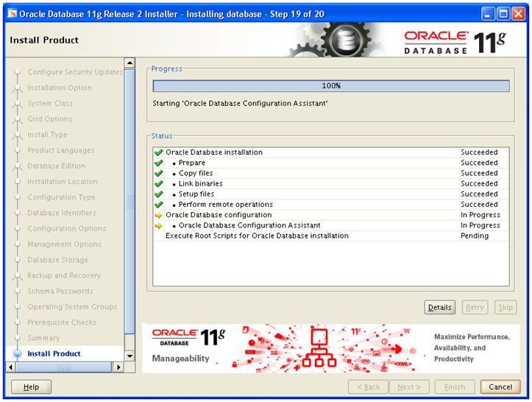Click the checkmark next to Perform remote operations
Viewport: 532px width, 402px height.
158,205
